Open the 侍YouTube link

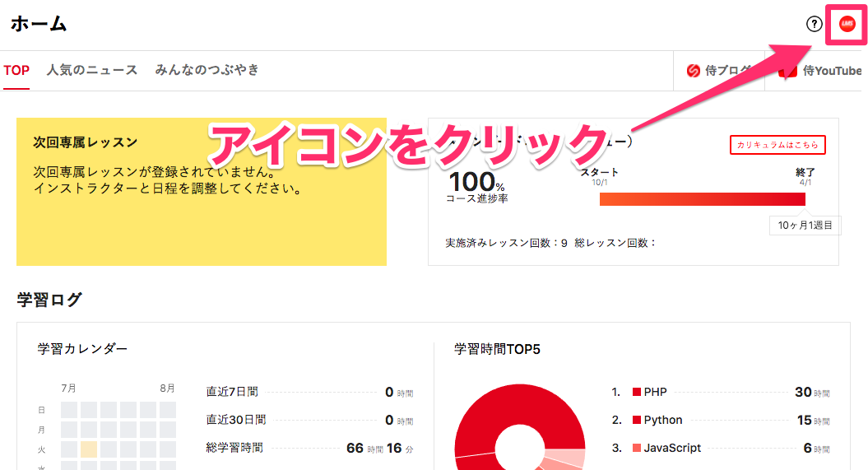coord(831,71)
